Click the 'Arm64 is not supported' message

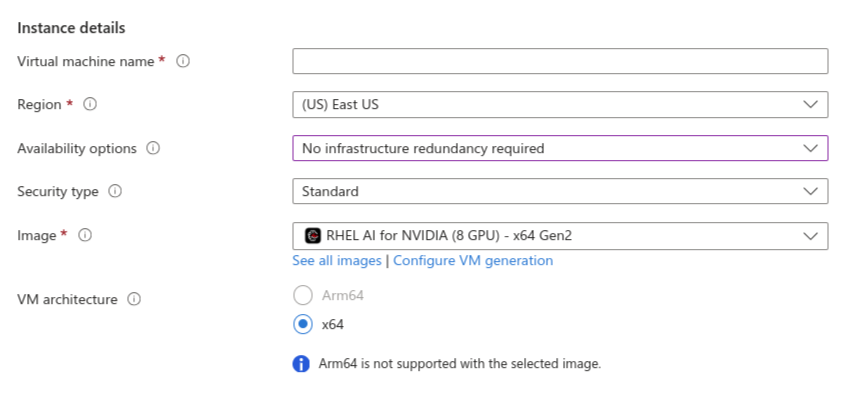point(460,364)
